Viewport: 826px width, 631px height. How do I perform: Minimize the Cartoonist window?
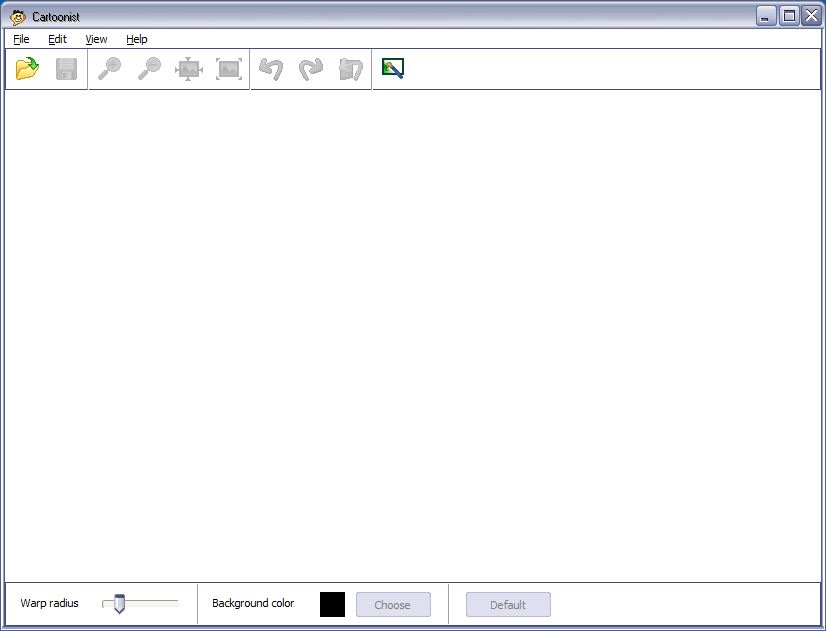(x=765, y=16)
